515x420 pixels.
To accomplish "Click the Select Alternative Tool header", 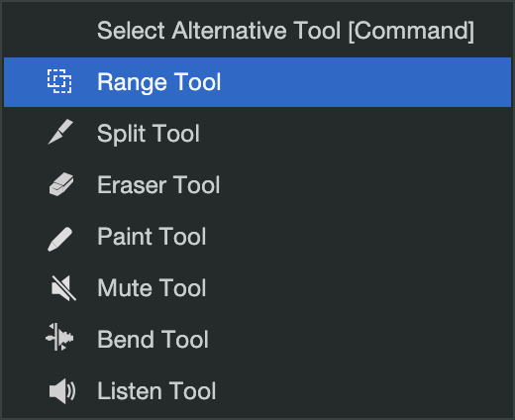I will 285,31.
